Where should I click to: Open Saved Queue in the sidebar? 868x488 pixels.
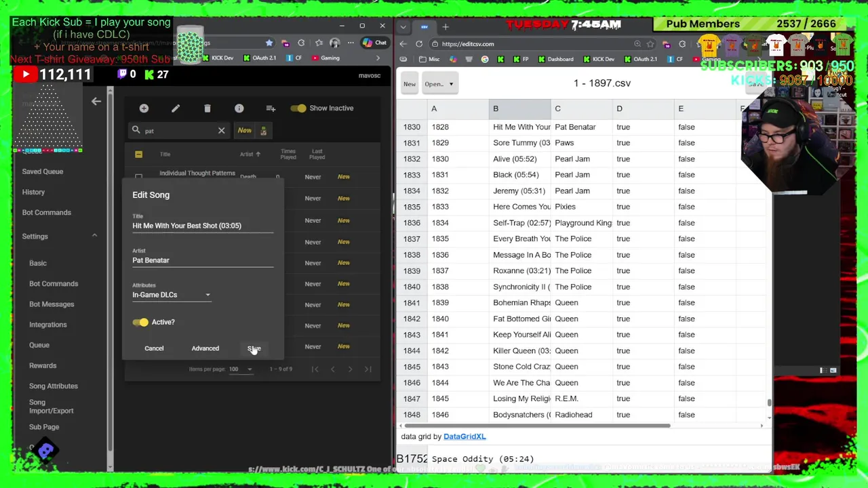tap(42, 171)
